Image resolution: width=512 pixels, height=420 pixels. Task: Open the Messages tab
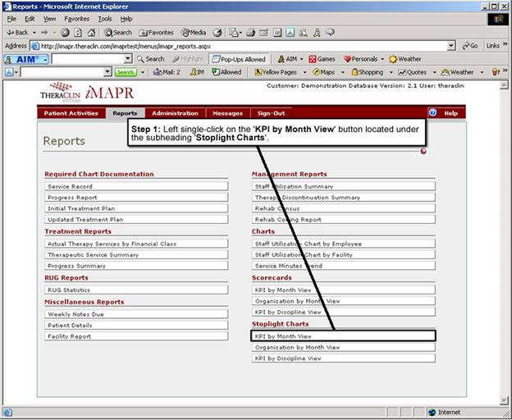[x=227, y=113]
